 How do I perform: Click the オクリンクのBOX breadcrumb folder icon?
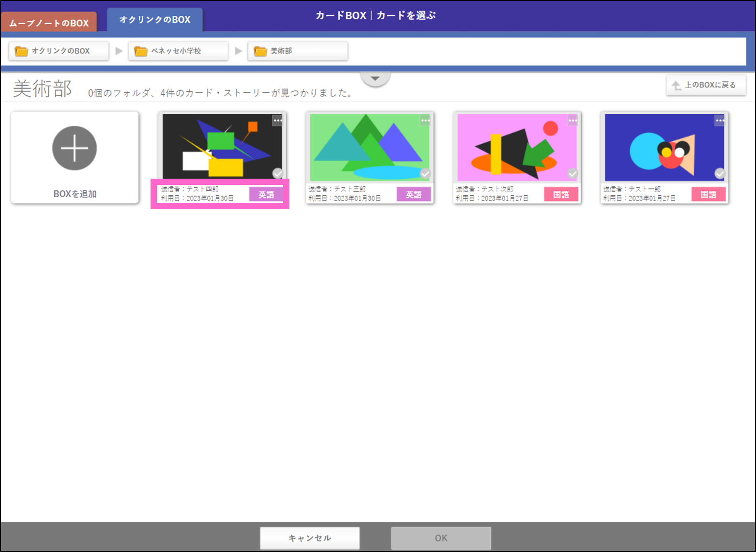21,51
